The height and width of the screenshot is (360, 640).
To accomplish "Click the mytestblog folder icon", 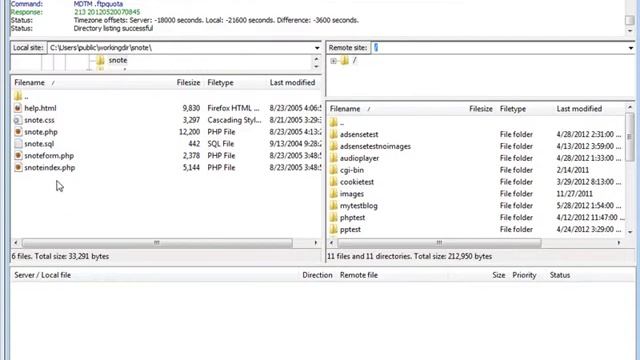I will (x=333, y=205).
